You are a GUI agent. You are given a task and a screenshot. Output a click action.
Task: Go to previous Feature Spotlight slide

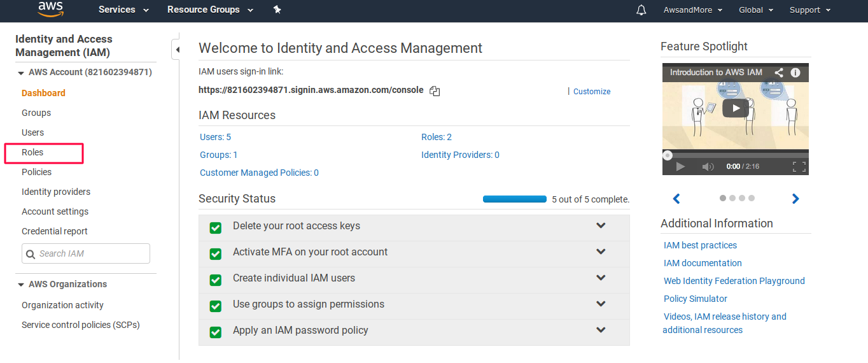pyautogui.click(x=676, y=199)
